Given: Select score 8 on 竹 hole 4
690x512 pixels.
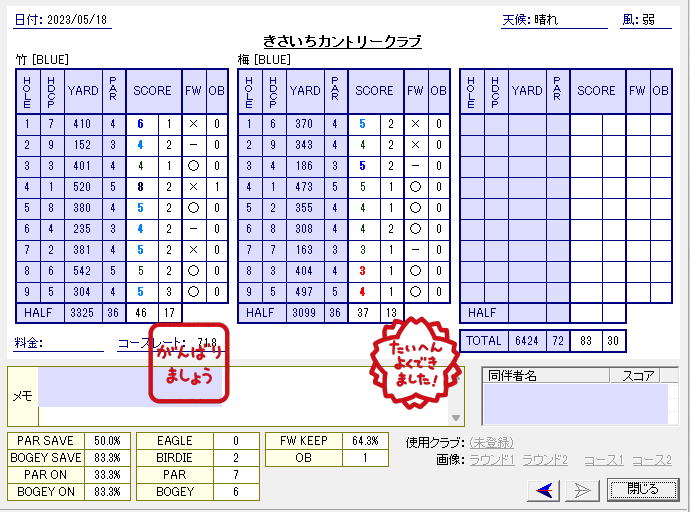Looking at the screenshot, I should pos(140,187).
